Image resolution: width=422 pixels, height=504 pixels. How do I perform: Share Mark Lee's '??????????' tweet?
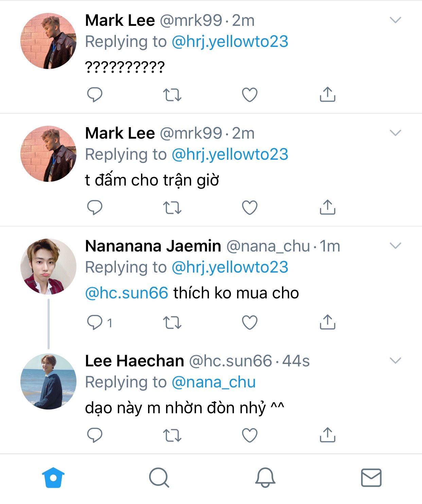pyautogui.click(x=327, y=95)
